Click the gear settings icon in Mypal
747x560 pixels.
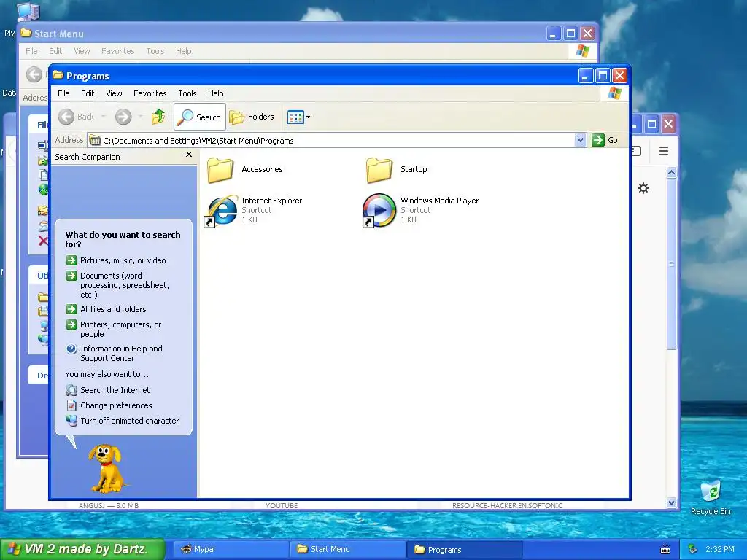pyautogui.click(x=643, y=188)
